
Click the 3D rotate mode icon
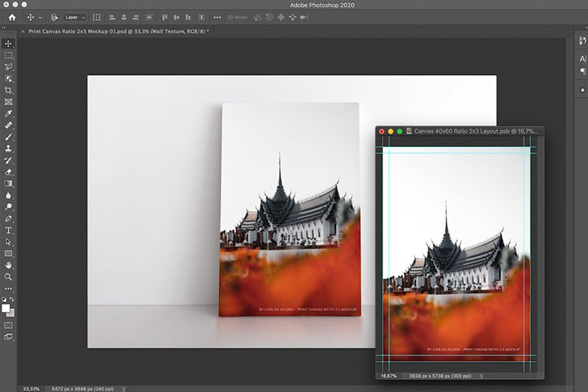pyautogui.click(x=257, y=17)
